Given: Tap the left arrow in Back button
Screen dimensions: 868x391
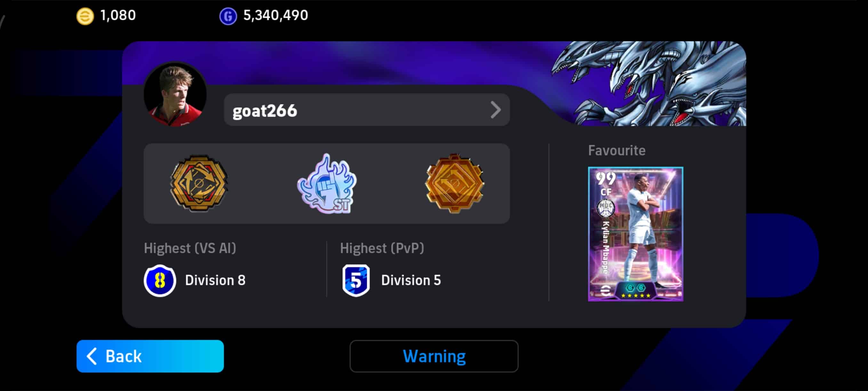Looking at the screenshot, I should [x=92, y=356].
